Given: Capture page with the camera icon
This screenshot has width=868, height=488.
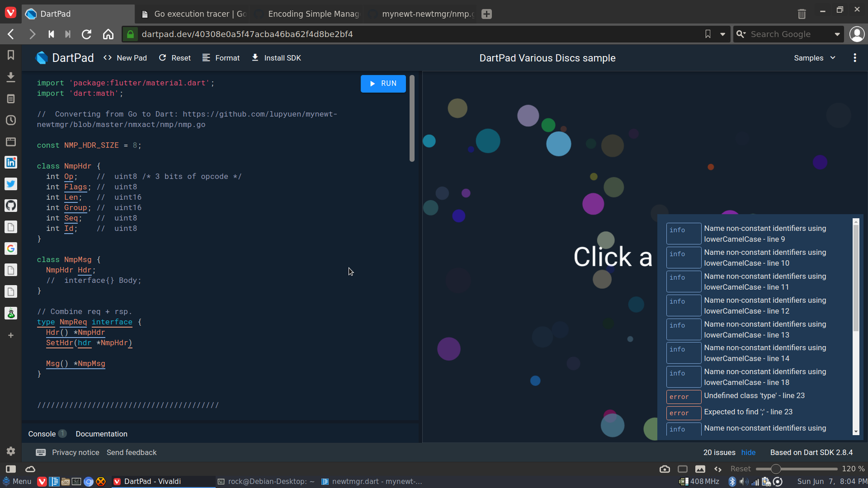Looking at the screenshot, I should pyautogui.click(x=665, y=469).
